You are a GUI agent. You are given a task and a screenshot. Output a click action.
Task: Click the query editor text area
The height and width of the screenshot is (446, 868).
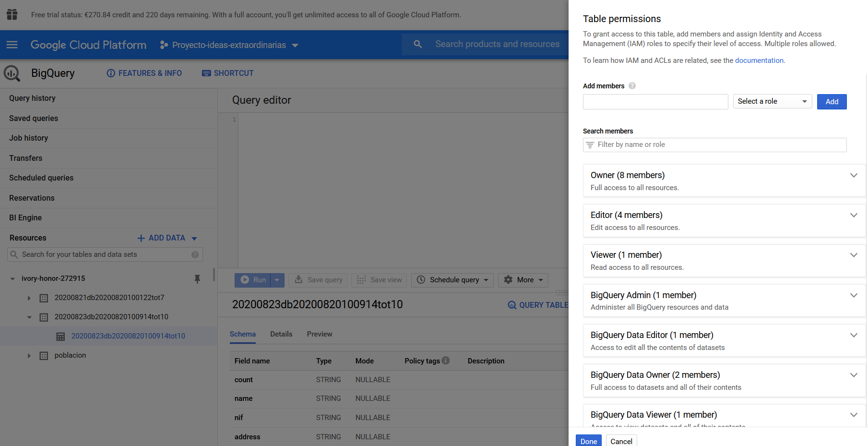click(403, 190)
